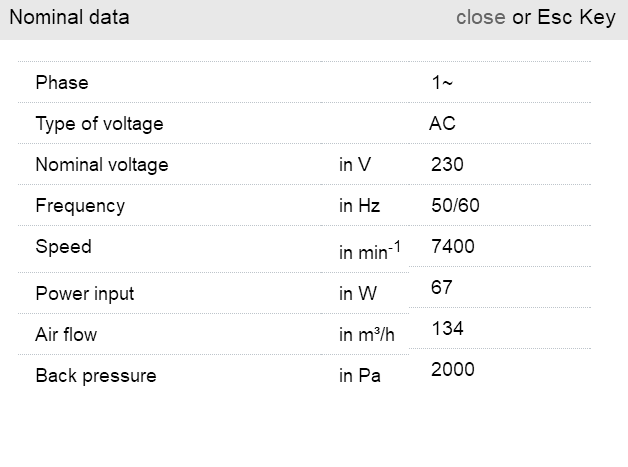Click the frequency value 50/60

pyautogui.click(x=455, y=206)
